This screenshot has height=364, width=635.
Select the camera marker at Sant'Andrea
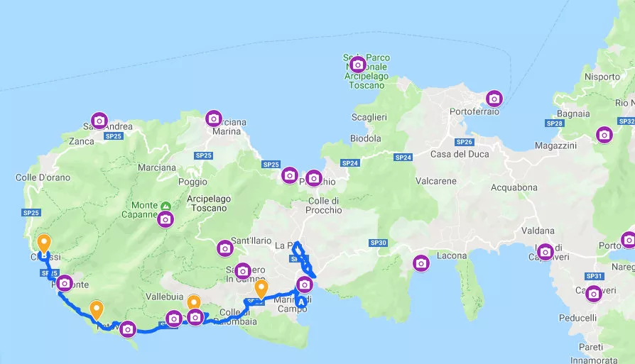99,121
